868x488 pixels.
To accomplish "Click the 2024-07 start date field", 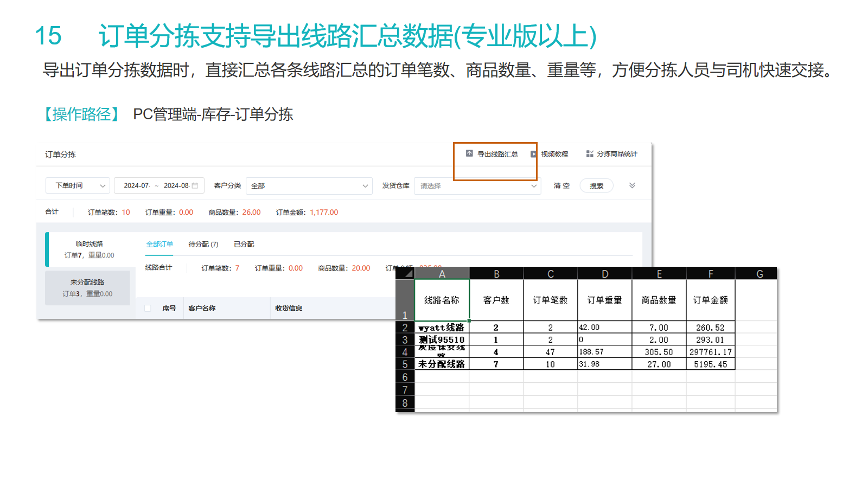I will tap(136, 185).
